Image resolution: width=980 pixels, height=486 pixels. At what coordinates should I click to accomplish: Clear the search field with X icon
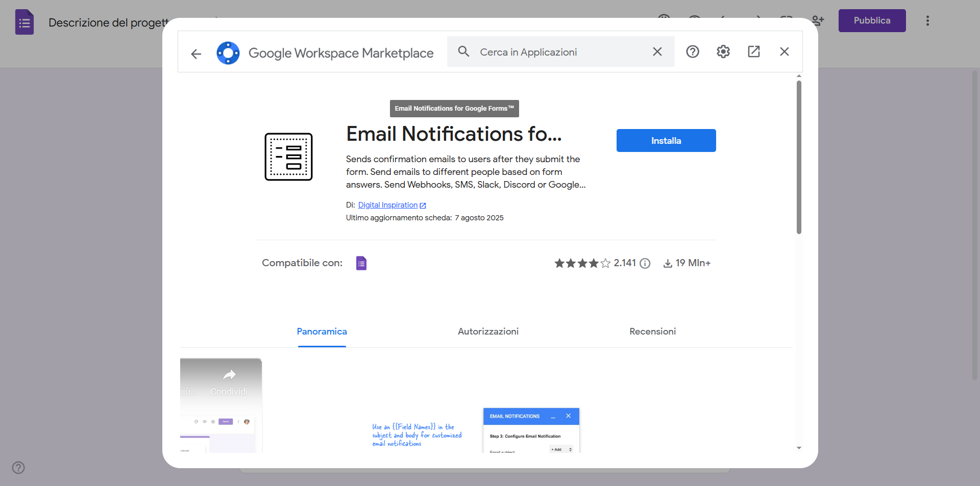(x=657, y=52)
